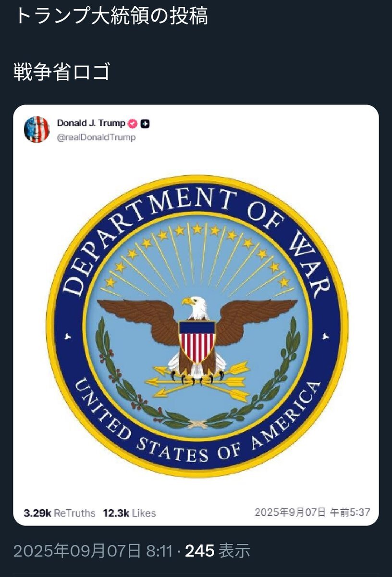Image resolution: width=392 pixels, height=577 pixels.
Task: Tap the 12.3k Likes count
Action: click(129, 513)
